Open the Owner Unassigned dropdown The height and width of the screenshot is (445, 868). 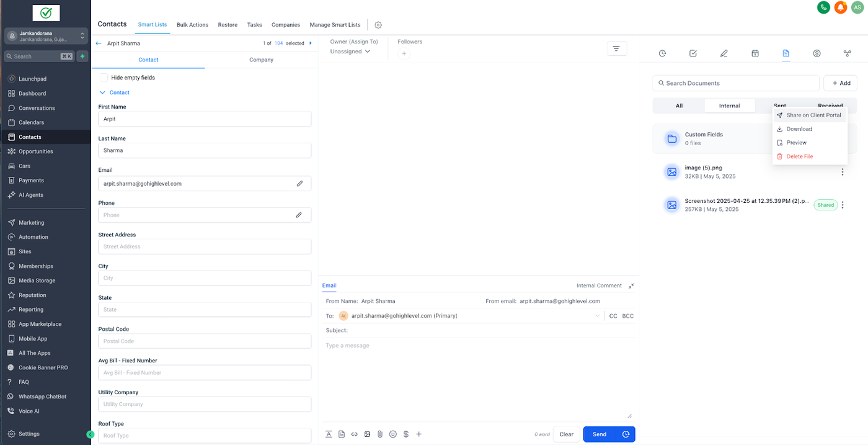350,52
